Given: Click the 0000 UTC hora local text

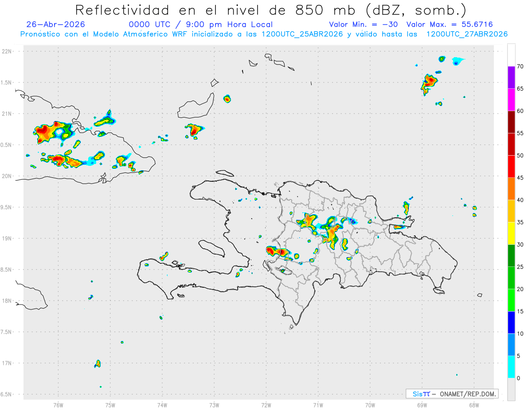Looking at the screenshot, I should [x=200, y=24].
